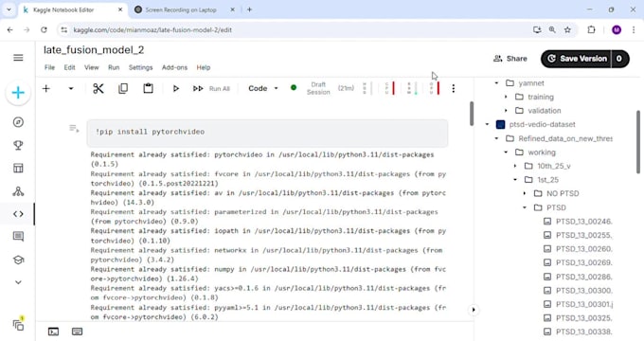
Task: Open the Models icon in the sidebar
Action: click(x=18, y=191)
